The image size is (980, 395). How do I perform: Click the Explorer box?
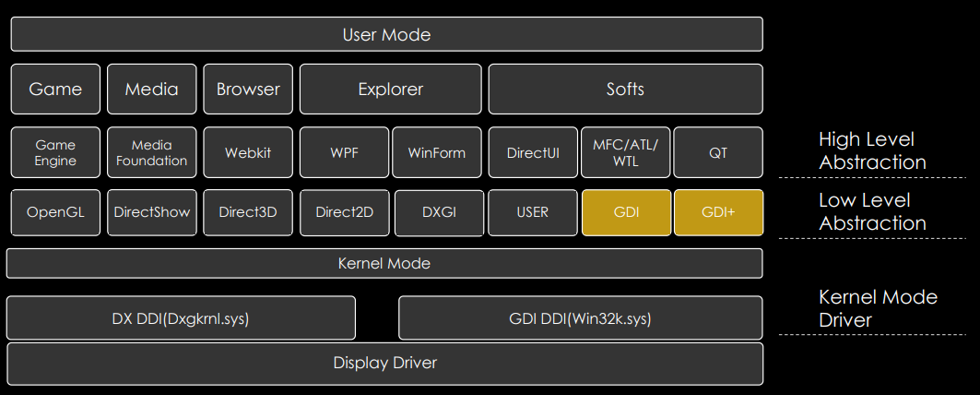click(390, 89)
